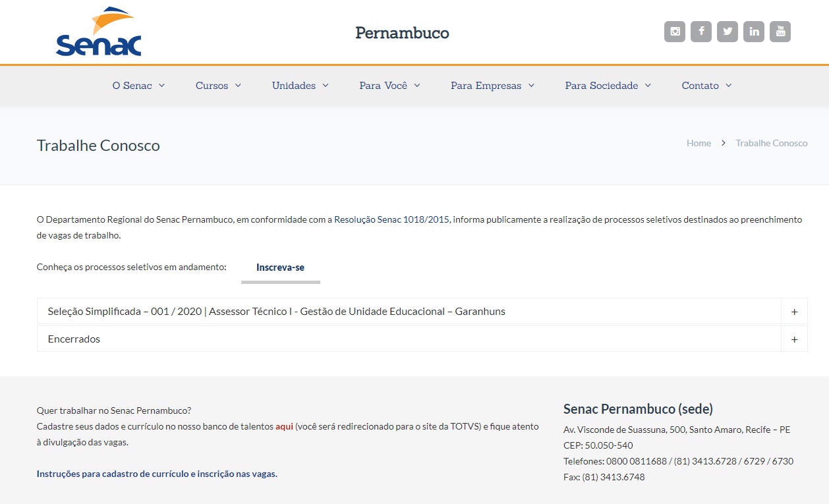Open the Senac YouTube channel icon

pos(780,32)
